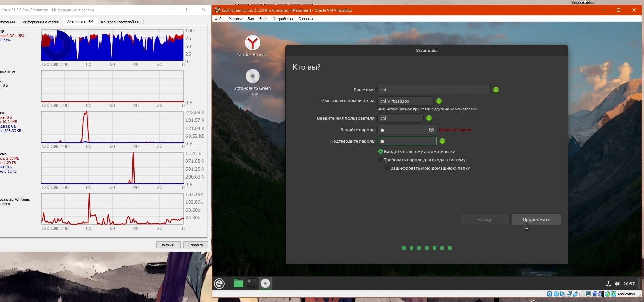Screen dimensions: 644x302
Task: Minimize the Установка installer dialog
Action: pos(562,51)
